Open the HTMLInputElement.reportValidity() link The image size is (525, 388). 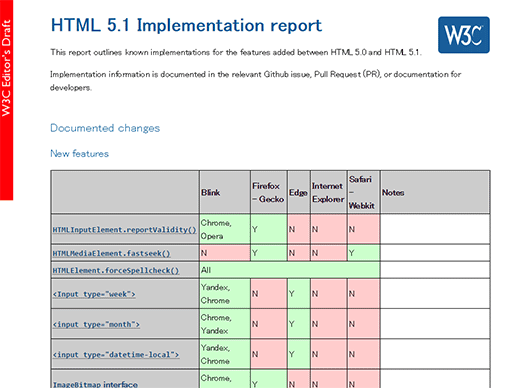pos(124,230)
